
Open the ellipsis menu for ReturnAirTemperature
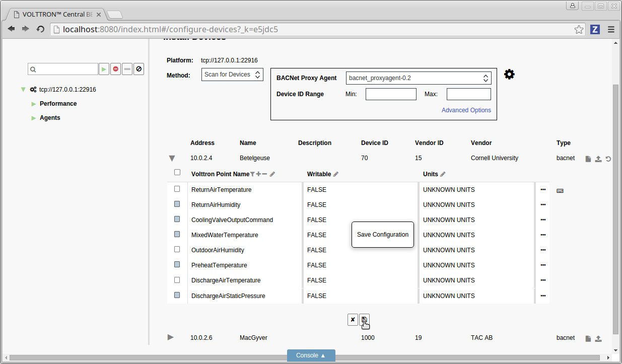pos(543,190)
